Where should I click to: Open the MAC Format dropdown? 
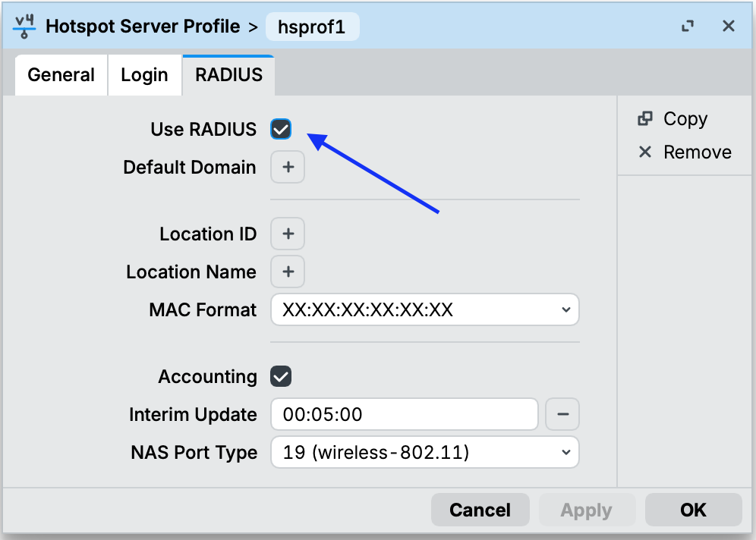(x=425, y=309)
